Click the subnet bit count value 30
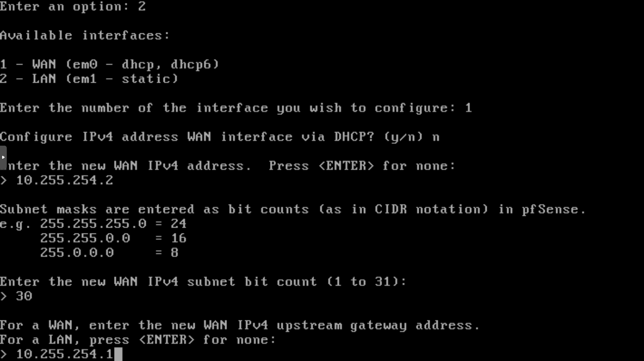This screenshot has width=644, height=361. pyautogui.click(x=24, y=296)
